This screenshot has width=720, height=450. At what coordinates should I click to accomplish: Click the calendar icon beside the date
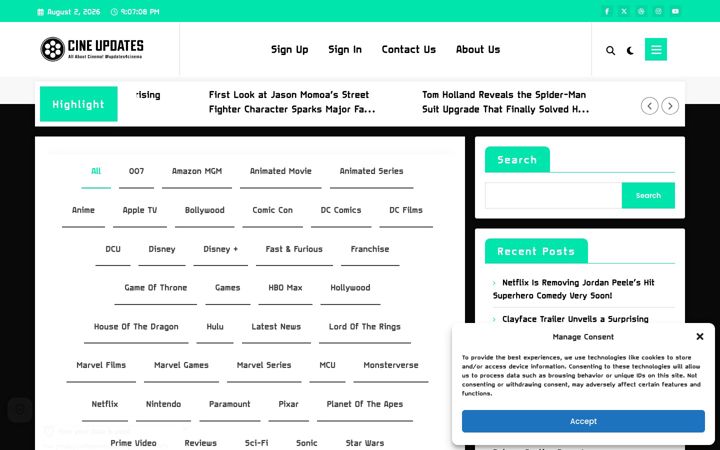tap(40, 12)
